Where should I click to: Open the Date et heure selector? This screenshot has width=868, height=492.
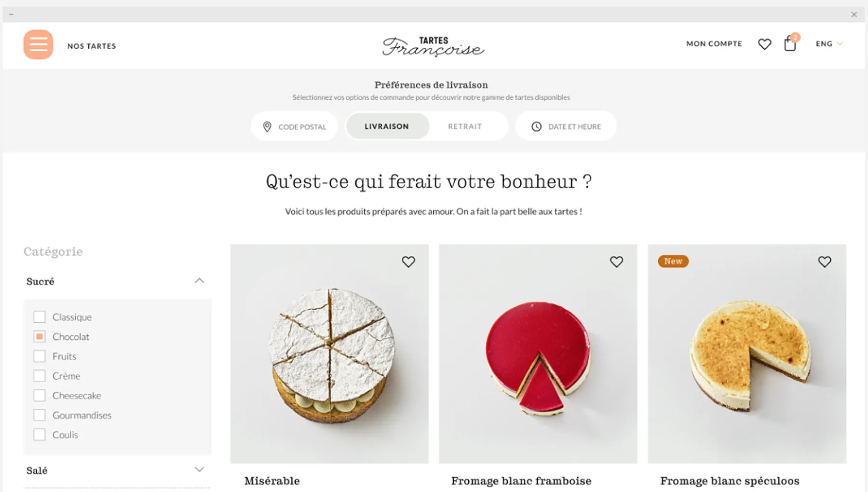(x=566, y=126)
